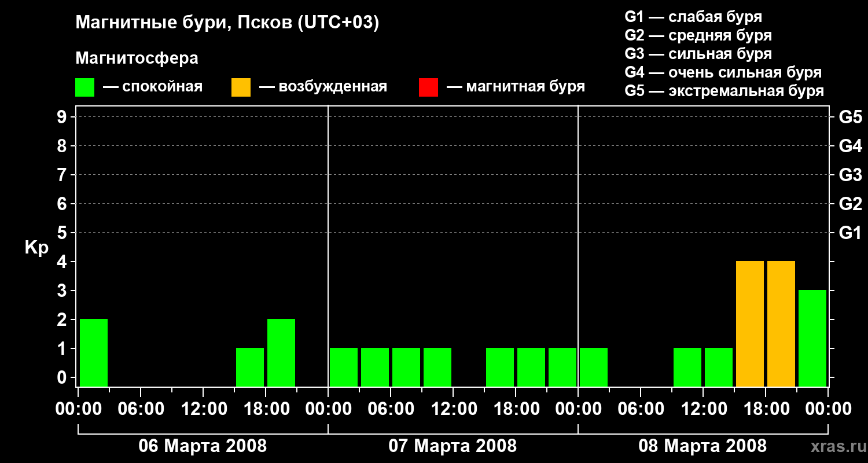The image size is (868, 463).
Task: Click the red legend square for магнитная буря
Action: 428,87
